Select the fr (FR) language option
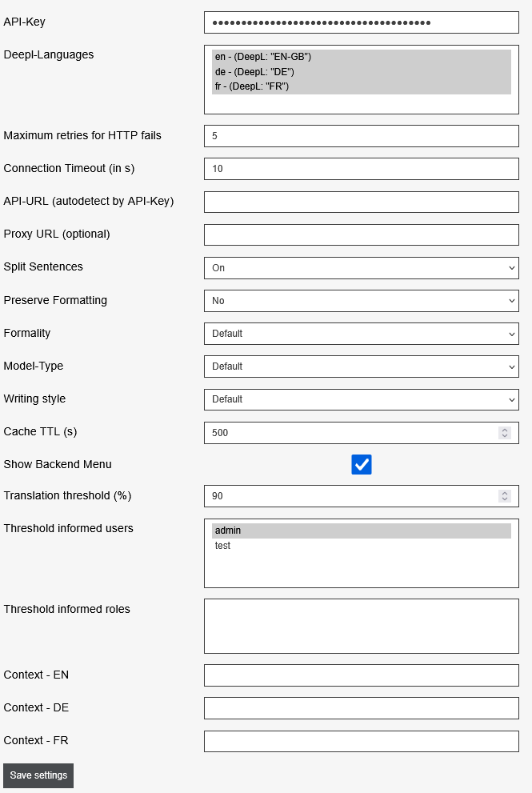 [361, 86]
